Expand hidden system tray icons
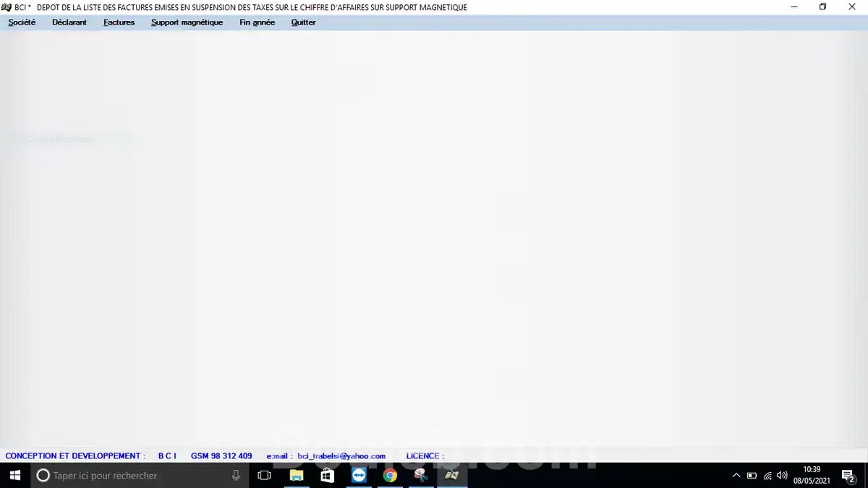The image size is (868, 488). [x=736, y=475]
